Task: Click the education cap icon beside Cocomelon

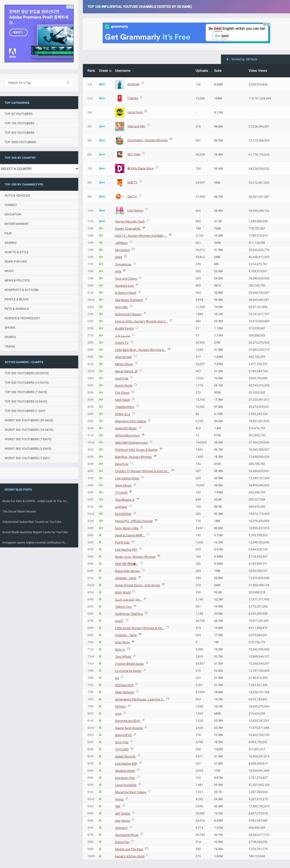Action: 171,139
